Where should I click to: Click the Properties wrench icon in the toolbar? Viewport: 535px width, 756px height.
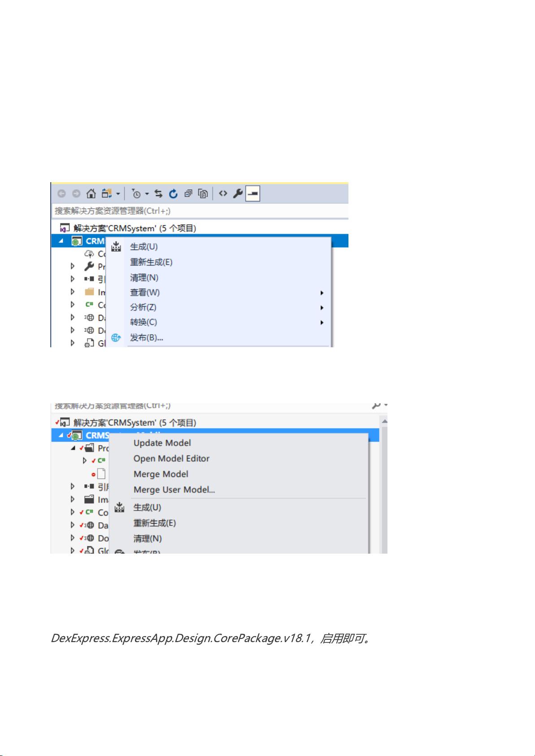238,194
